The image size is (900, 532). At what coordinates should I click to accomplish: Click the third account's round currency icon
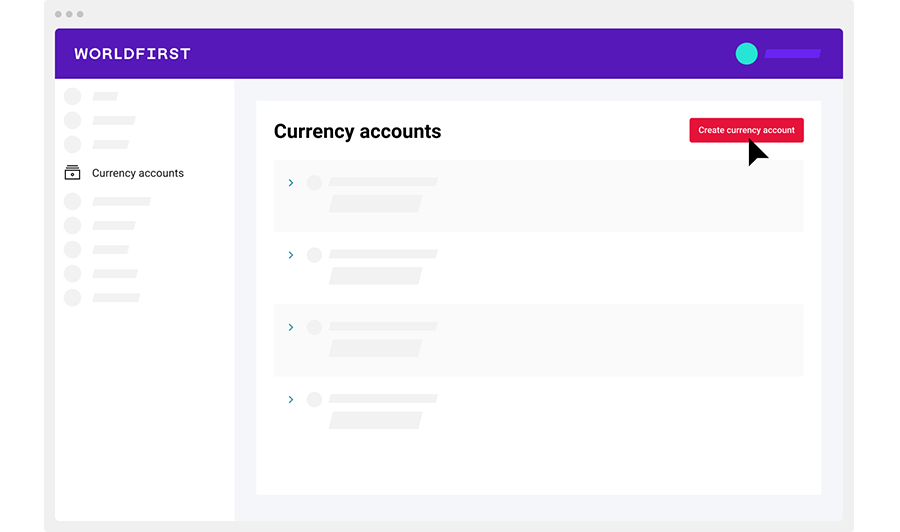click(314, 327)
